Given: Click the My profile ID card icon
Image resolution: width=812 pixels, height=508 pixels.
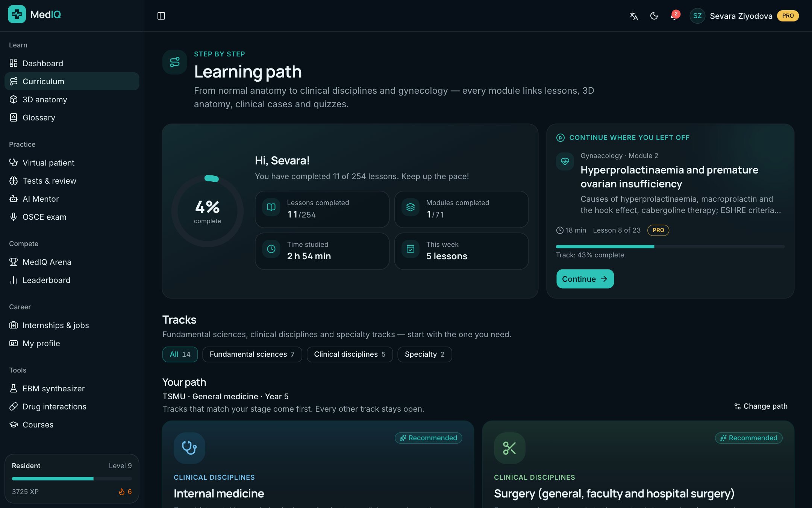Looking at the screenshot, I should (x=14, y=343).
